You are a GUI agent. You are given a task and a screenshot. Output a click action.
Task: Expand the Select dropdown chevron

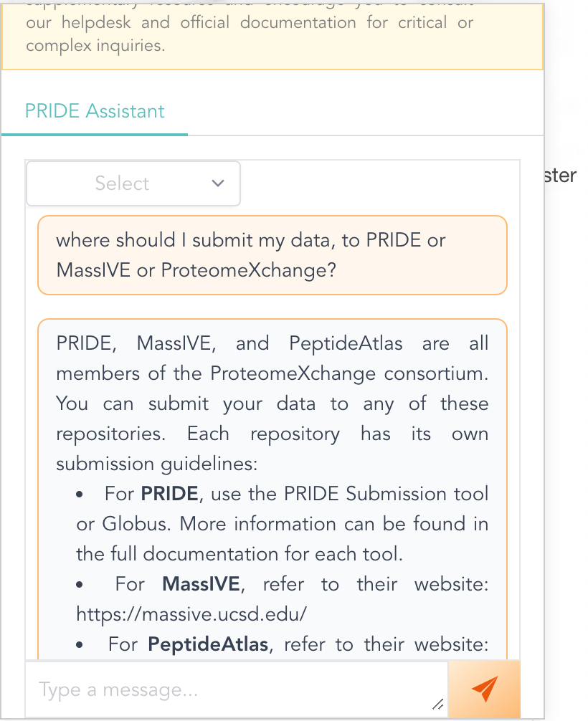(x=219, y=183)
